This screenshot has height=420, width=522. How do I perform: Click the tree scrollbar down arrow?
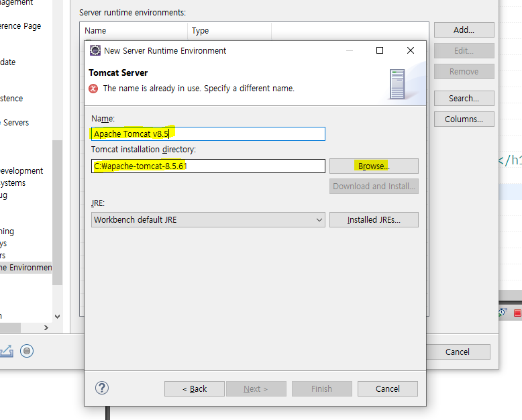[57, 317]
